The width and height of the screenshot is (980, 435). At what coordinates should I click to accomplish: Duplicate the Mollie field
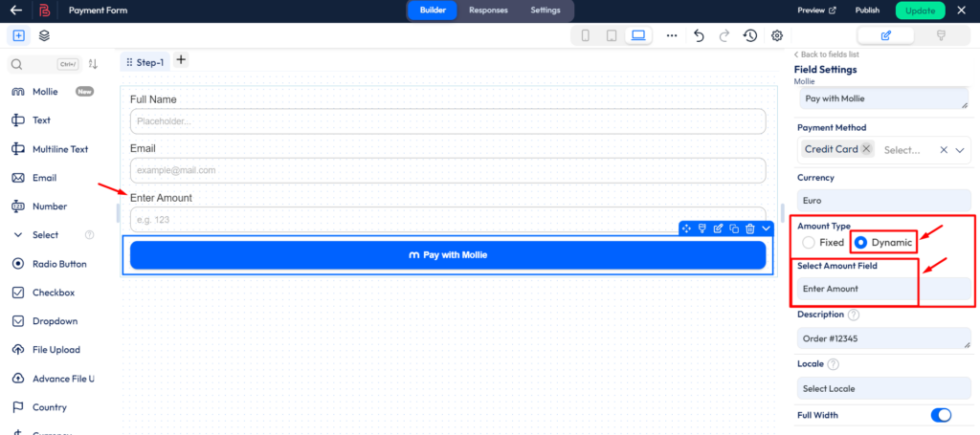(734, 228)
